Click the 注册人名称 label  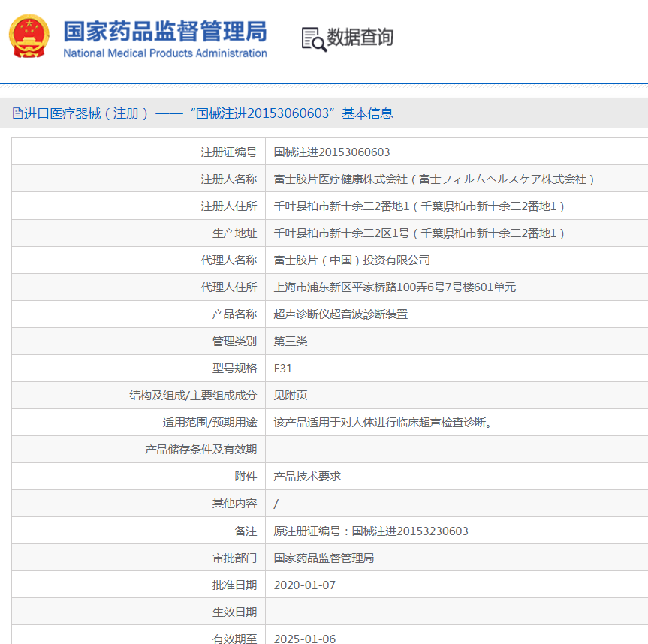coord(228,179)
